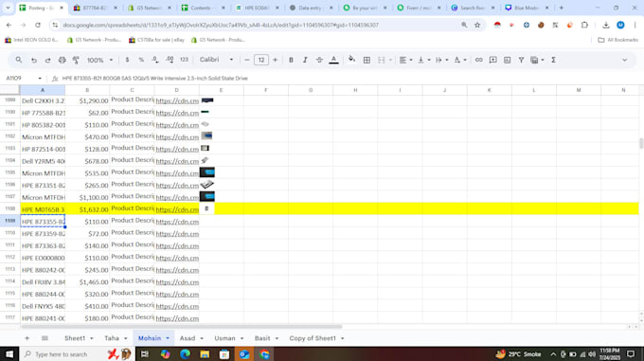Open the cdn link in row 1100

tap(177, 113)
